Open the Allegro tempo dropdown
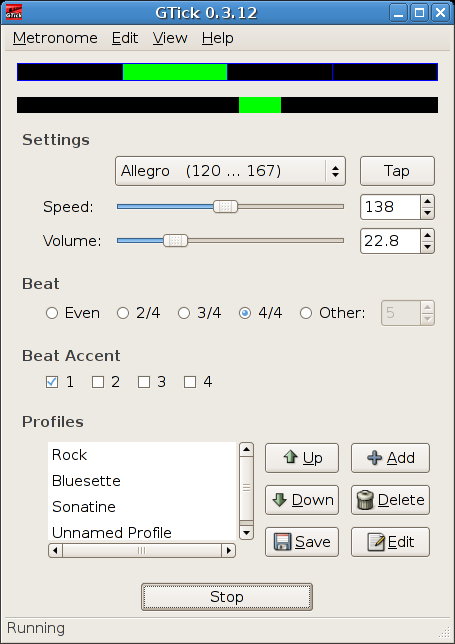Image resolution: width=455 pixels, height=644 pixels. pos(230,171)
